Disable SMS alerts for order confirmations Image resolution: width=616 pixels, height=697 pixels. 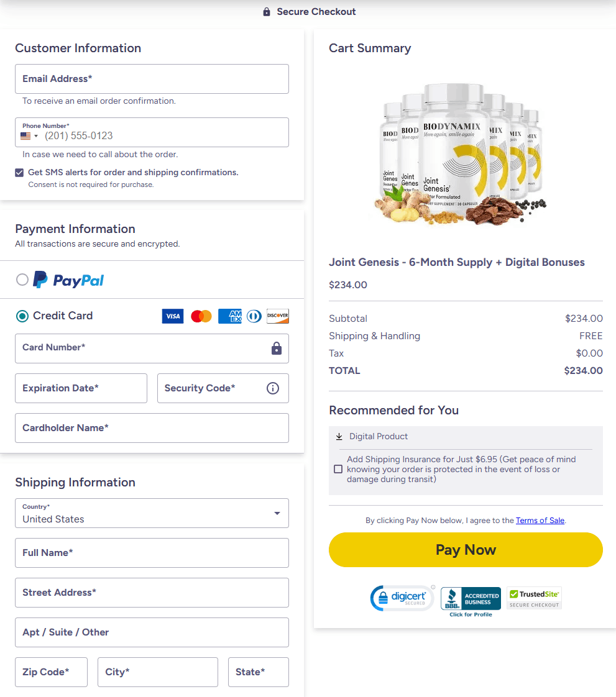pos(19,173)
